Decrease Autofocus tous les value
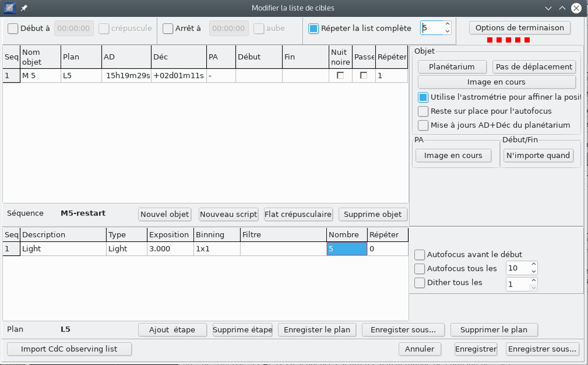 [x=534, y=271]
